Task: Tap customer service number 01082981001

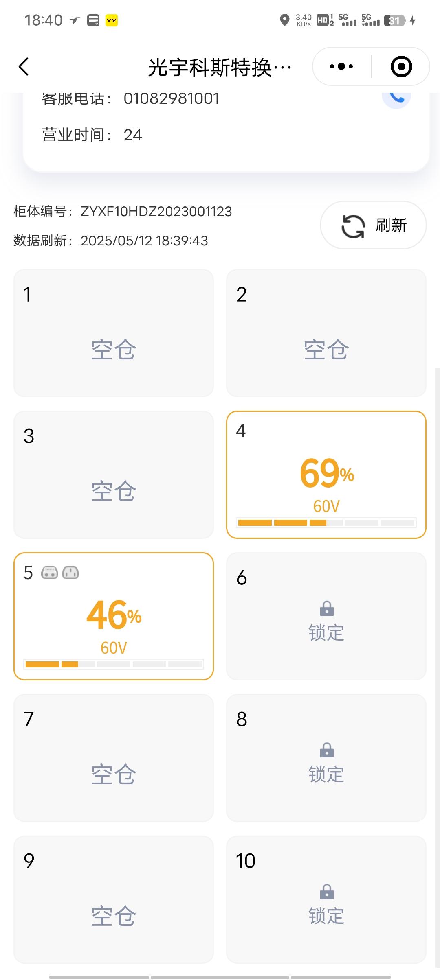Action: [x=172, y=98]
